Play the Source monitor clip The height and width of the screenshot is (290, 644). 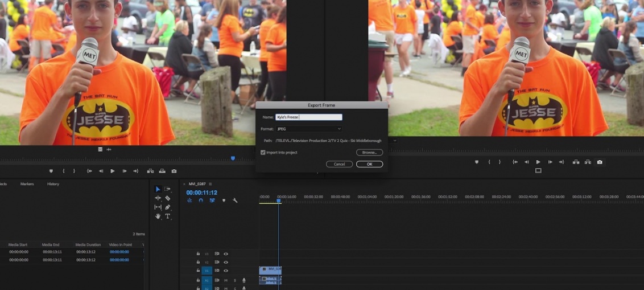[x=113, y=171]
